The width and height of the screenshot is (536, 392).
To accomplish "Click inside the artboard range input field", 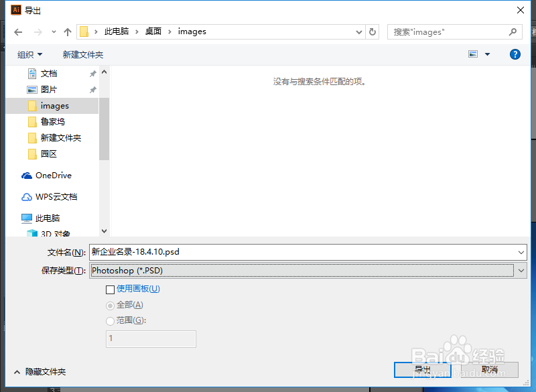I will point(151,339).
